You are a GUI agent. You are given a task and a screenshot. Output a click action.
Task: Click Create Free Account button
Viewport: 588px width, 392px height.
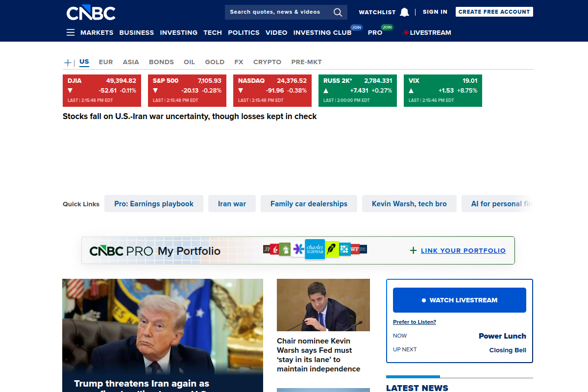(494, 12)
